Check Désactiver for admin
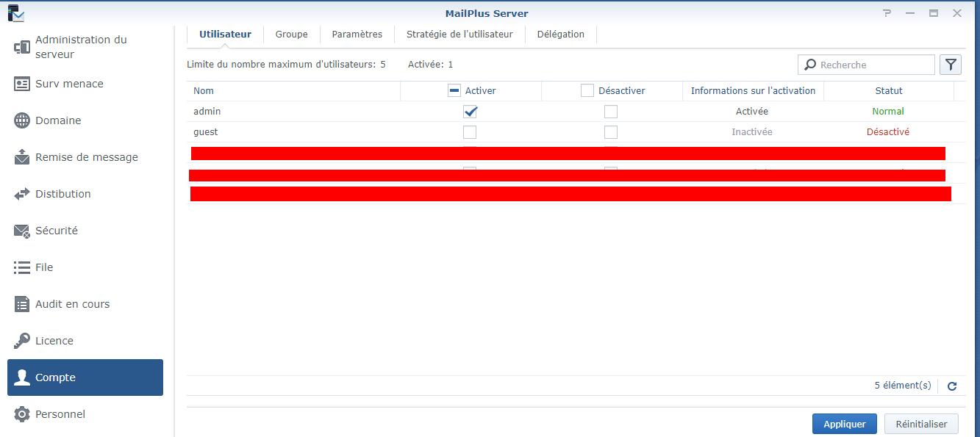Screen dimensions: 980x437 coord(610,112)
